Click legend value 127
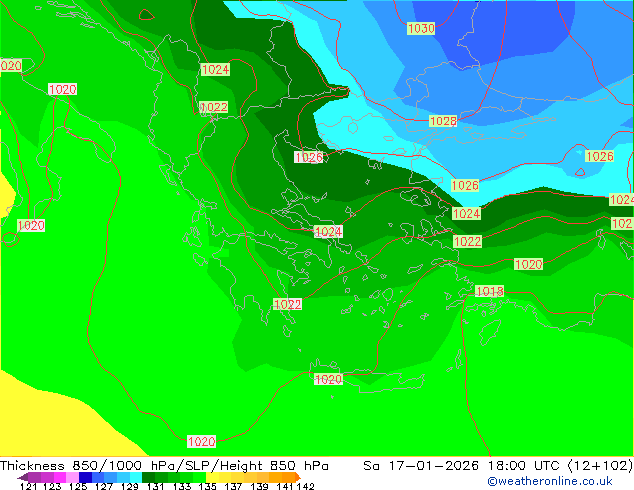The width and height of the screenshot is (634, 490). [103, 486]
